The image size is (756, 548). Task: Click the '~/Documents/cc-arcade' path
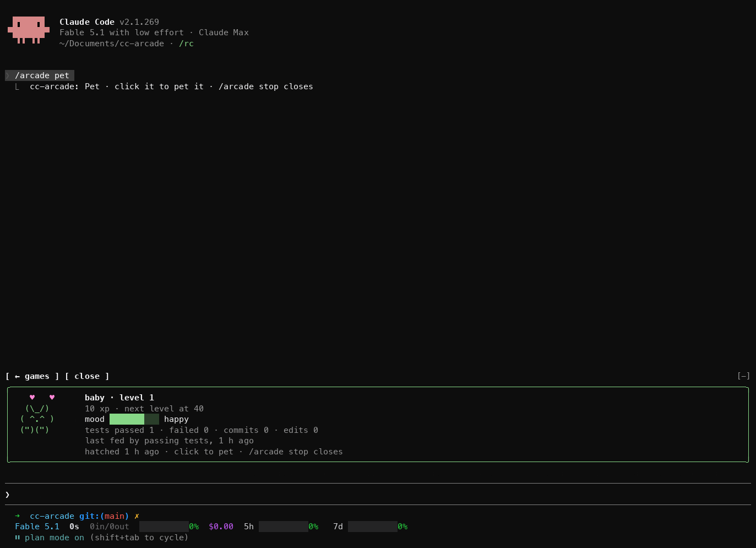[x=112, y=44]
